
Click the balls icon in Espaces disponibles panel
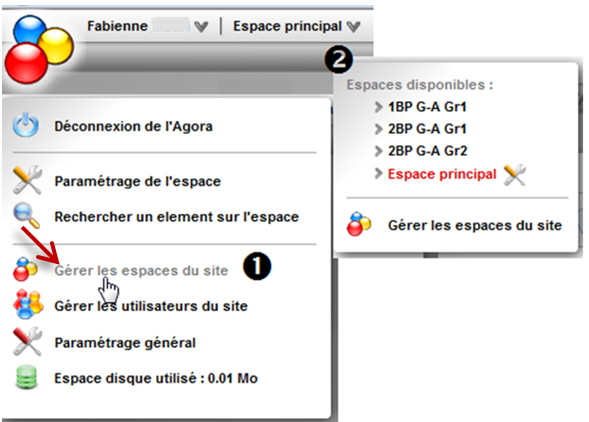359,224
